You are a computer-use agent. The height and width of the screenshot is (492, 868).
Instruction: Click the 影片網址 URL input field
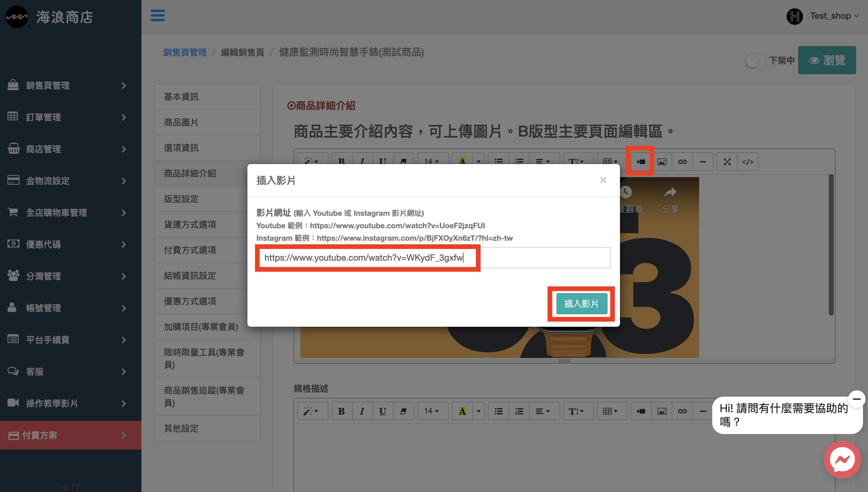(433, 258)
